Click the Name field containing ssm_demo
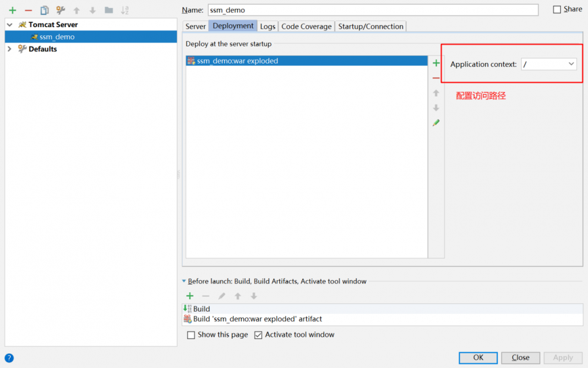The image size is (588, 368). pyautogui.click(x=373, y=10)
